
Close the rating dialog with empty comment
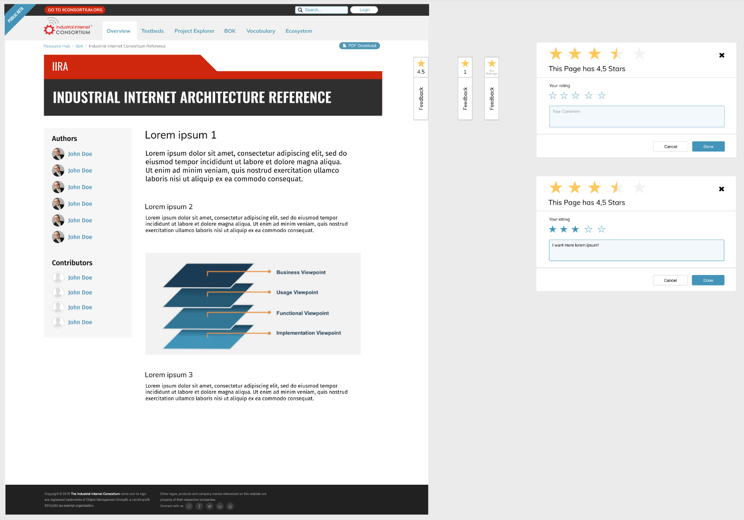(x=722, y=55)
